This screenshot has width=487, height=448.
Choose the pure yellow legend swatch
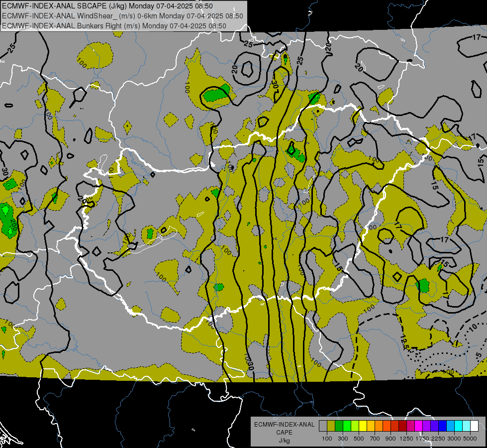coord(363,426)
